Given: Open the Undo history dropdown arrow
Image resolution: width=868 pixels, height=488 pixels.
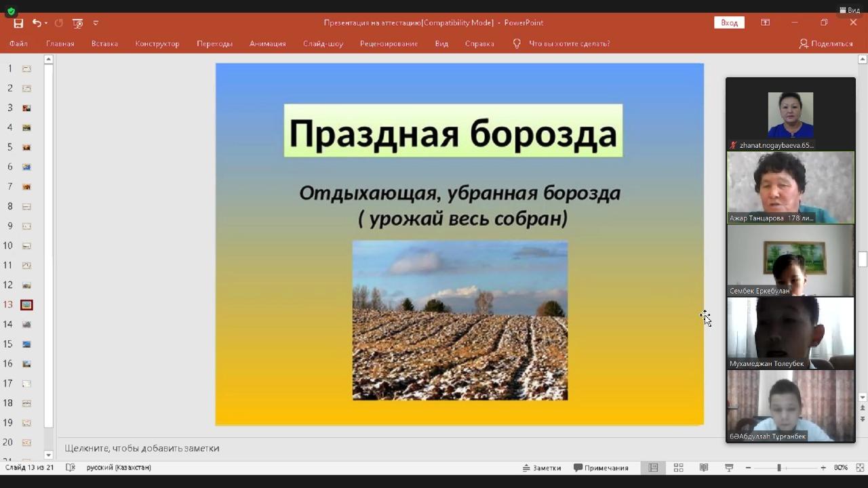Looking at the screenshot, I should pos(46,23).
